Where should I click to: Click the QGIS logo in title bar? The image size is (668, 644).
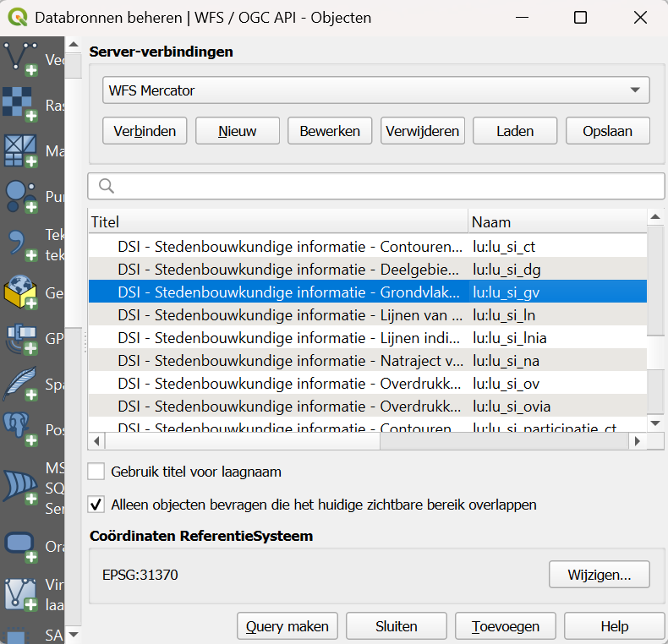click(x=18, y=18)
